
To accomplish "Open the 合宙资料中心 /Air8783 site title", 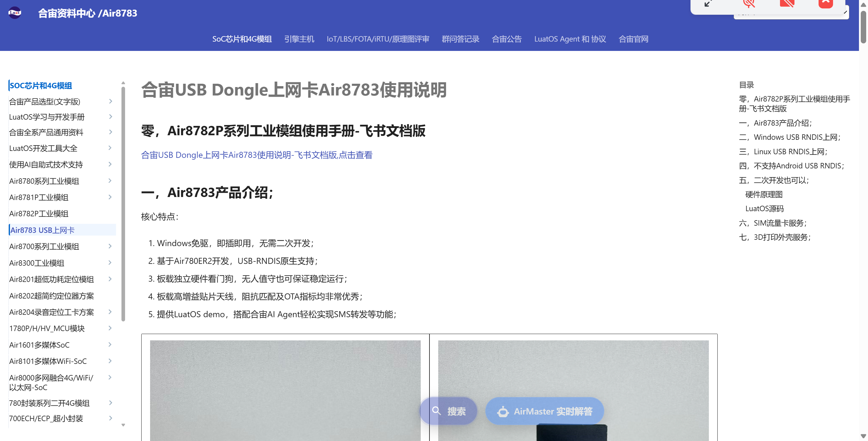I will coord(88,13).
